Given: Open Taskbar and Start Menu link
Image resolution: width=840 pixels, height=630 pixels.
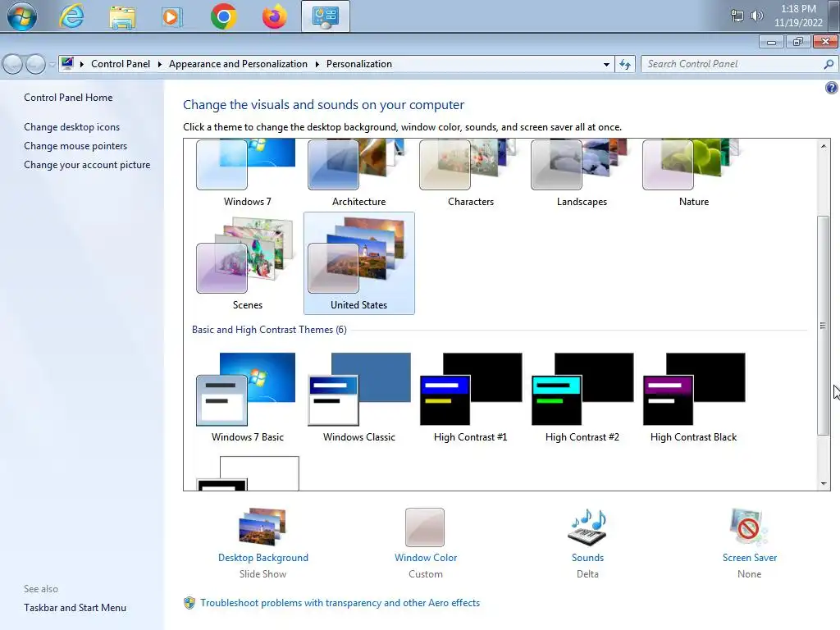Looking at the screenshot, I should point(75,608).
